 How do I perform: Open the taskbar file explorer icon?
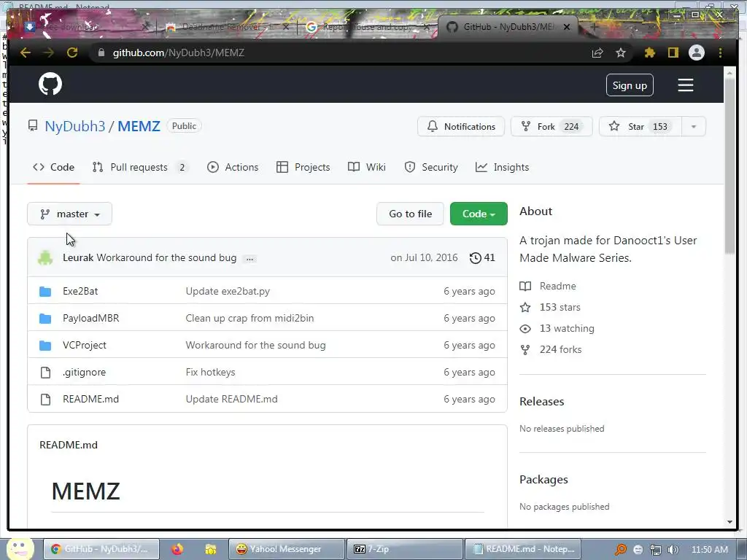[211, 549]
